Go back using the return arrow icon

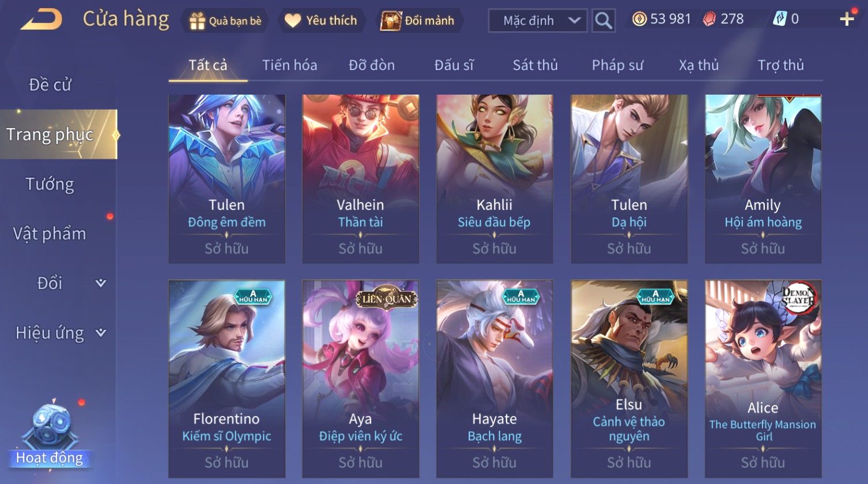click(41, 20)
